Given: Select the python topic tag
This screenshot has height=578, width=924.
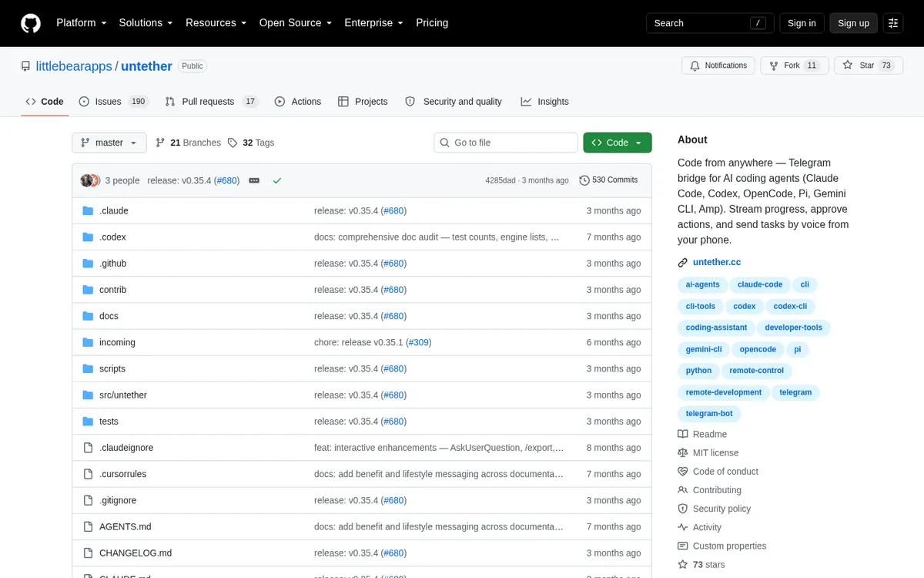Looking at the screenshot, I should pyautogui.click(x=698, y=371).
